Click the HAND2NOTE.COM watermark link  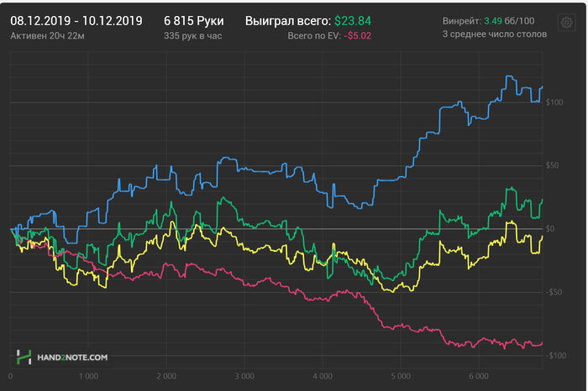coord(72,357)
